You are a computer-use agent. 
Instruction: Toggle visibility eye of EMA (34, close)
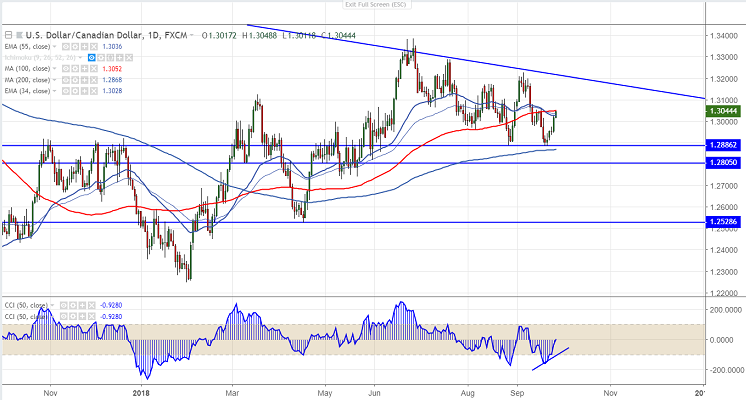pyautogui.click(x=66, y=91)
